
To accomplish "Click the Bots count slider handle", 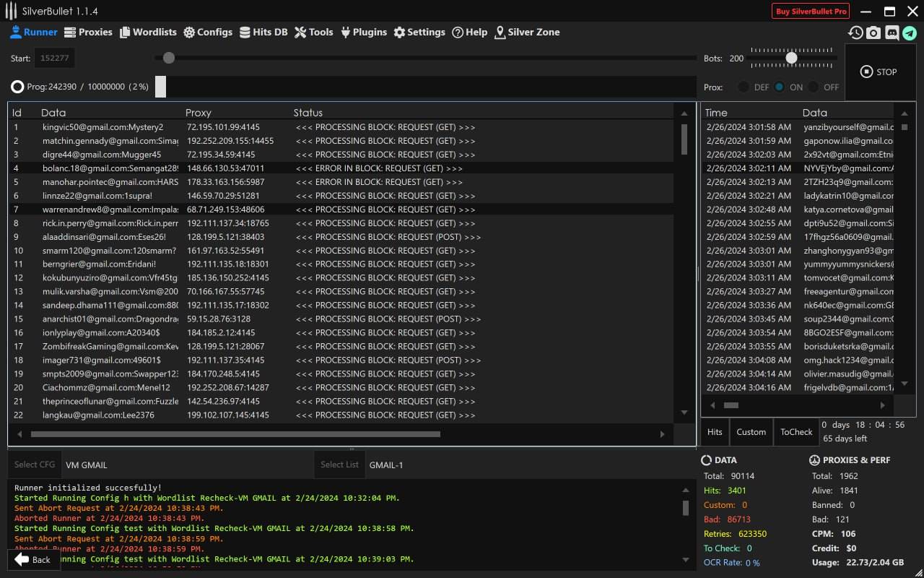I will coord(792,58).
